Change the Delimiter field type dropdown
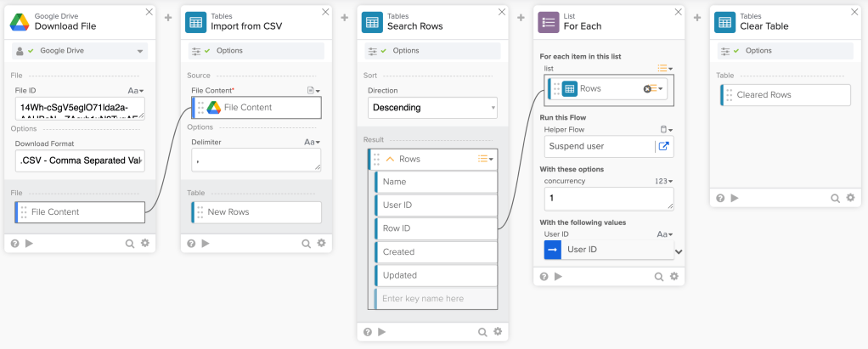 point(313,142)
